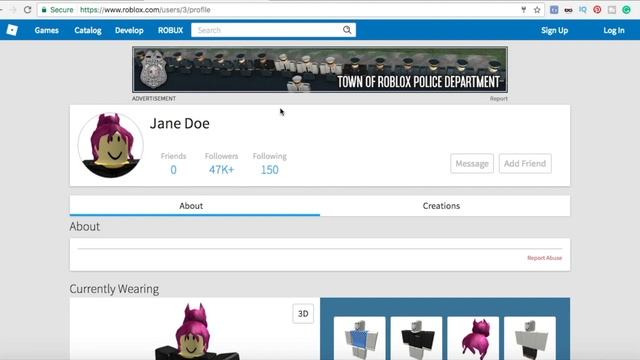Click the glasses extension icon
Screen dimensions: 640x360
tap(568, 10)
